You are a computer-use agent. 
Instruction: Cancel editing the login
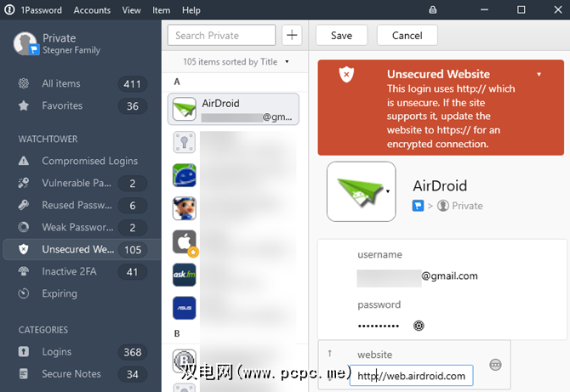pyautogui.click(x=408, y=35)
